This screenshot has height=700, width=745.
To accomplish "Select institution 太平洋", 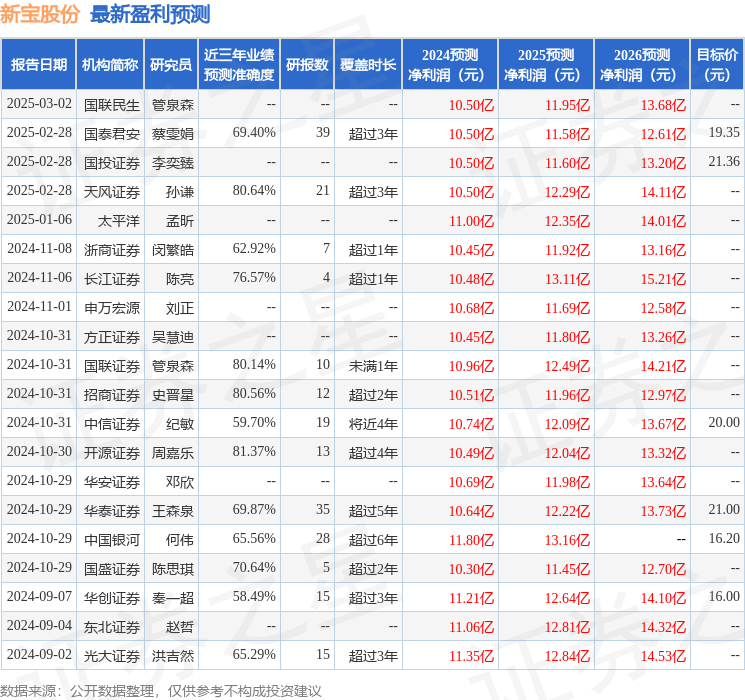I will point(119,221).
